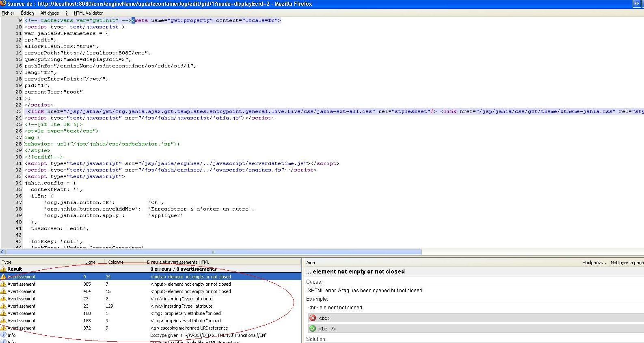Select the <link> inserting type warning at column 2
This screenshot has width=644, height=343.
point(151,299)
